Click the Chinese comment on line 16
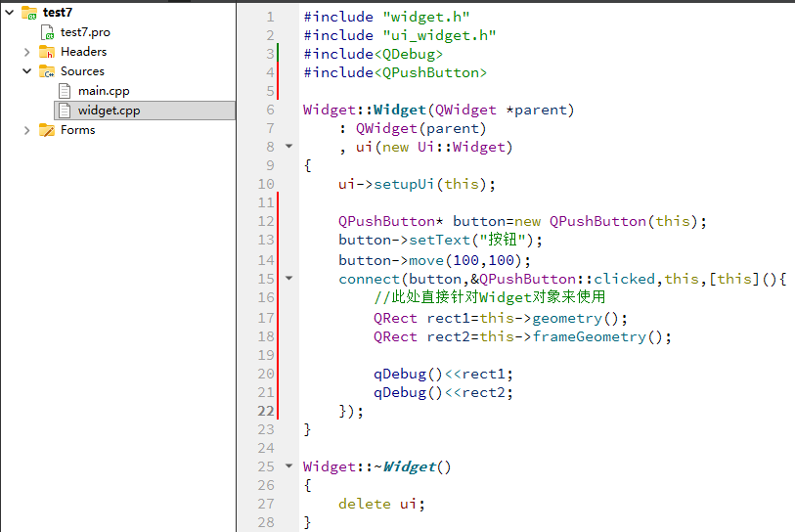The height and width of the screenshot is (532, 795). 490,297
